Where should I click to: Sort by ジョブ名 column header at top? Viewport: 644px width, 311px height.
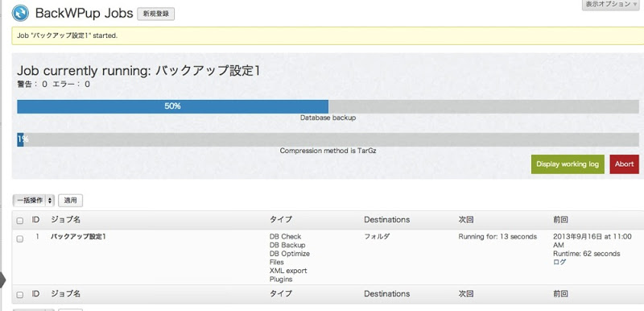click(x=65, y=220)
